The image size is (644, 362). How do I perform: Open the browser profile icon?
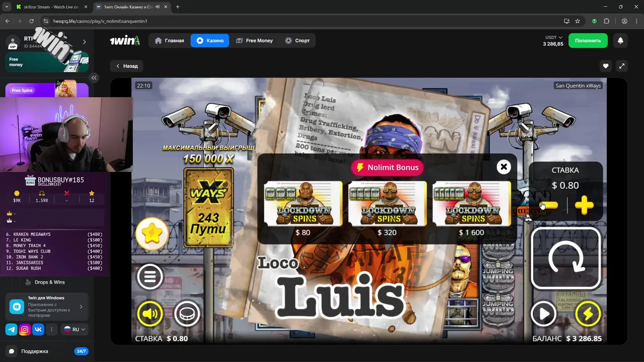point(624,21)
